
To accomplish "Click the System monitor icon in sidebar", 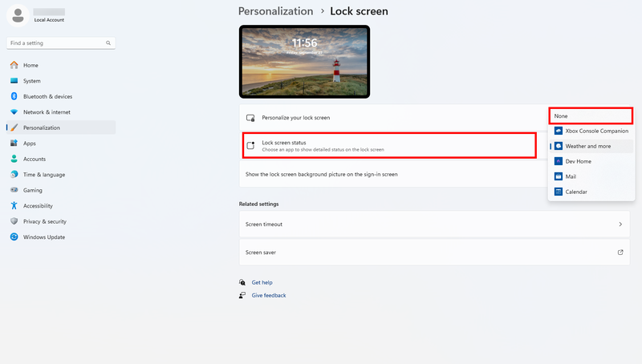I will tap(14, 80).
